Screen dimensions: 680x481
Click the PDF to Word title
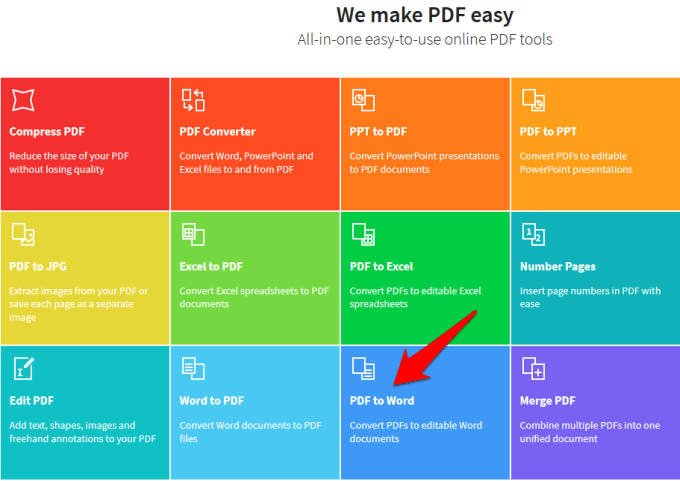(382, 400)
